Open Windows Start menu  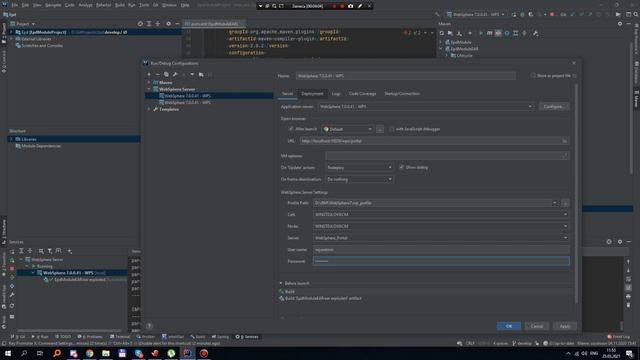point(8,353)
